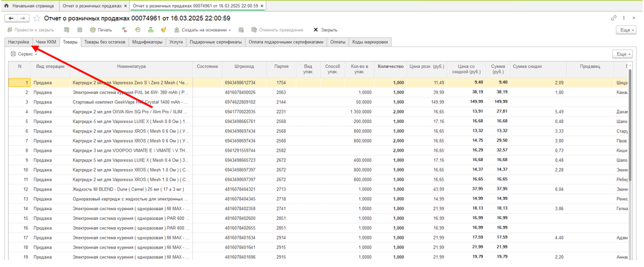Switch to the Настройка tab
The image size is (644, 267).
pyautogui.click(x=18, y=42)
